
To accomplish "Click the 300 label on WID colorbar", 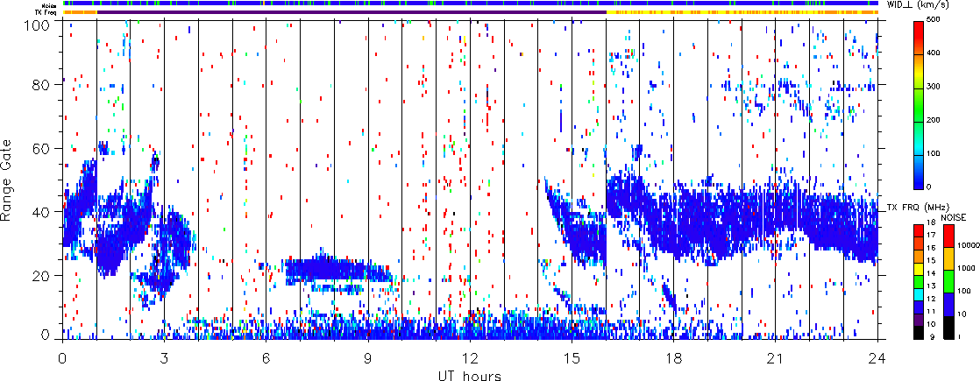I will [935, 87].
